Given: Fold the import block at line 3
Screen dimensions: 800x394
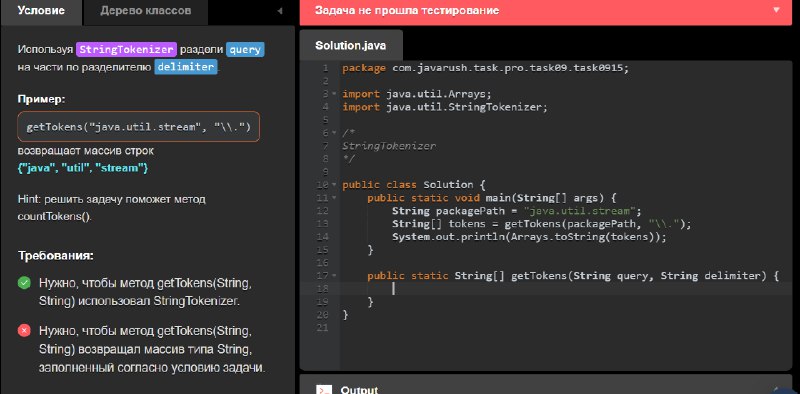Looking at the screenshot, I should coord(334,94).
